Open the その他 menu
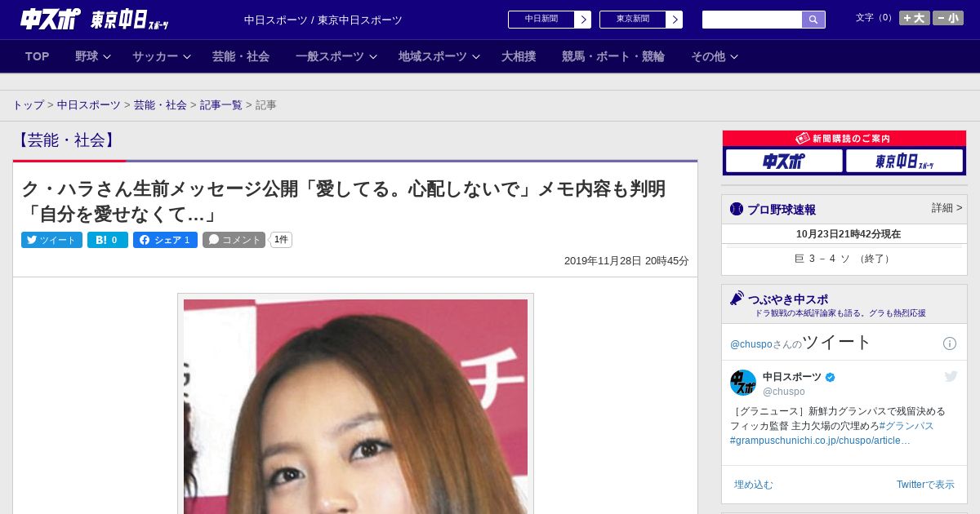The width and height of the screenshot is (980, 514). click(708, 56)
